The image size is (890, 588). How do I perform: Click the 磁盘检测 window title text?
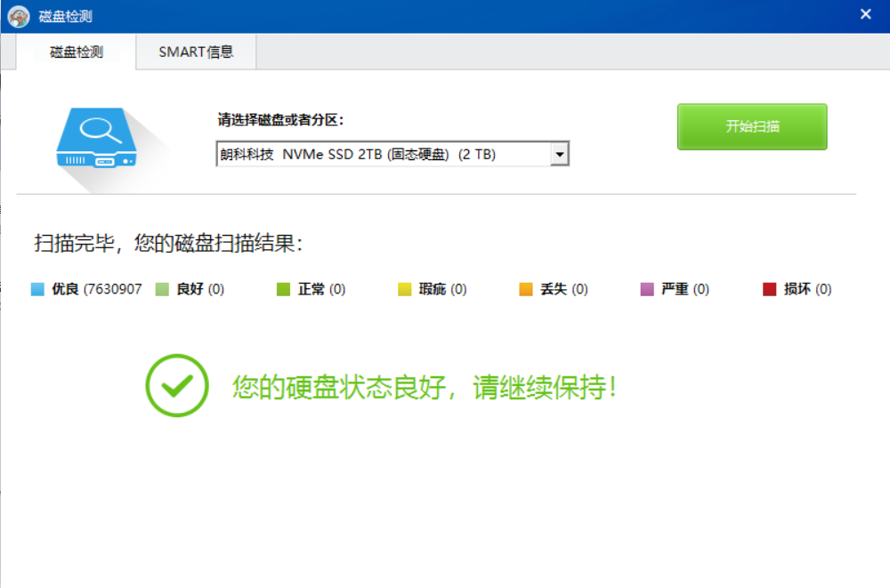[65, 16]
